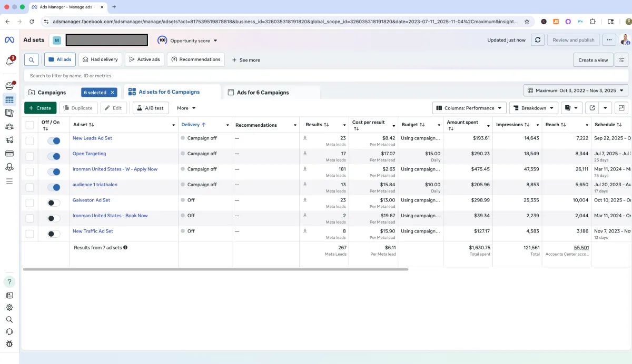Viewport: 632px width, 364px height.
Task: Open the Breakdown dropdown
Action: [x=534, y=108]
